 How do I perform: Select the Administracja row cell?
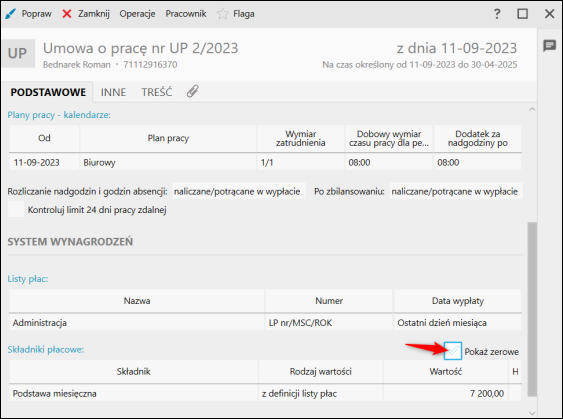137,322
